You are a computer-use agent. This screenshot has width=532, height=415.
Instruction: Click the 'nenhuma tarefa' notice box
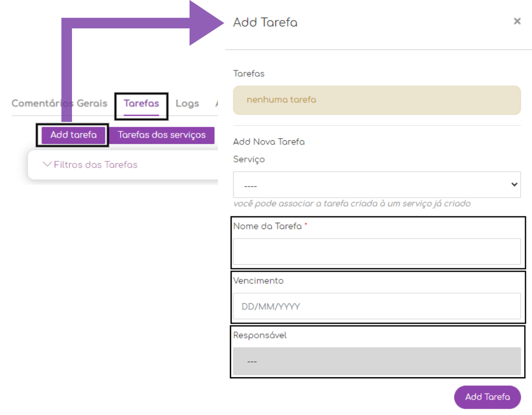(x=377, y=100)
